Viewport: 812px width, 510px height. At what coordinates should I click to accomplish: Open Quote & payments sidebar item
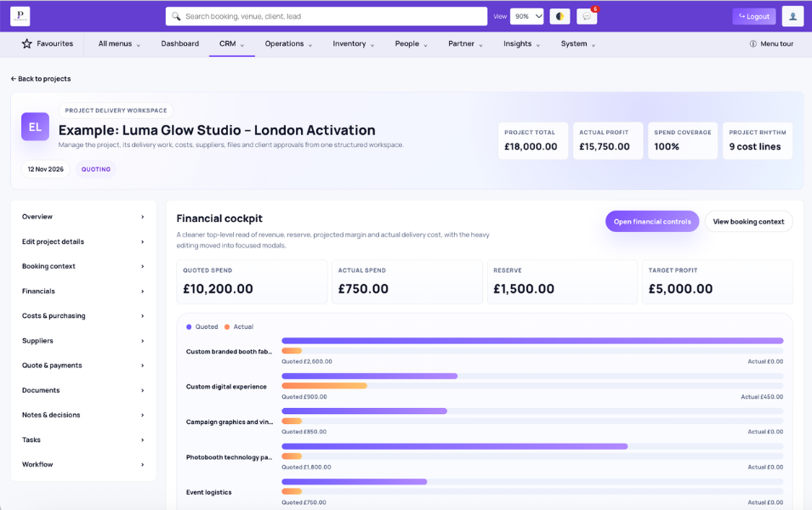82,365
